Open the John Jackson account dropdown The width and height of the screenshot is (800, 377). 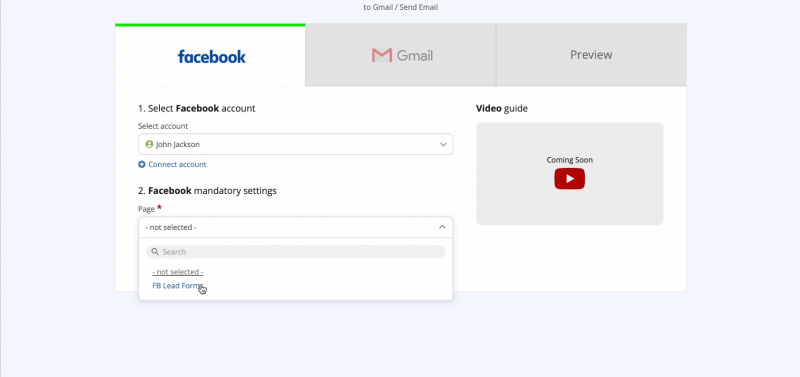click(295, 144)
